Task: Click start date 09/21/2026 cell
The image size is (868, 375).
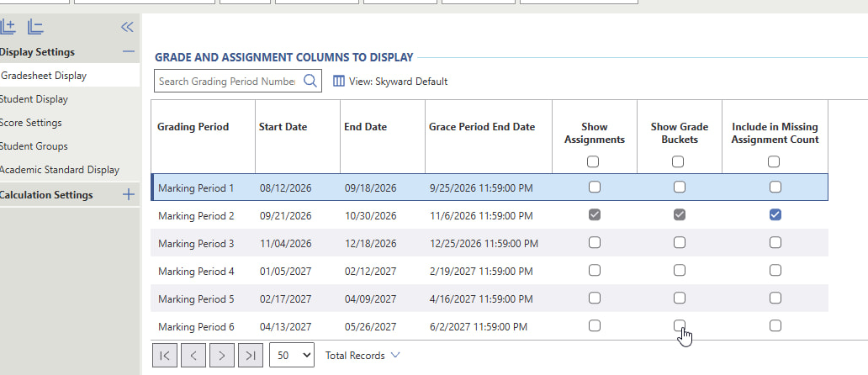Action: [286, 216]
